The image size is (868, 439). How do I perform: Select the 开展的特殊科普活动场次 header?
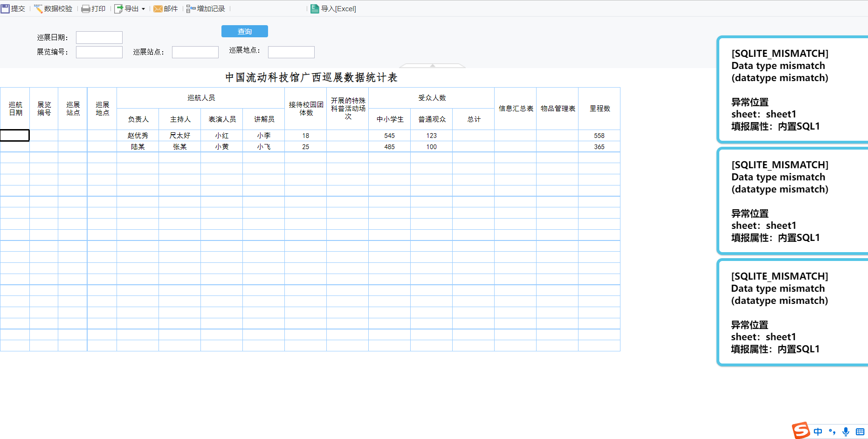click(348, 109)
